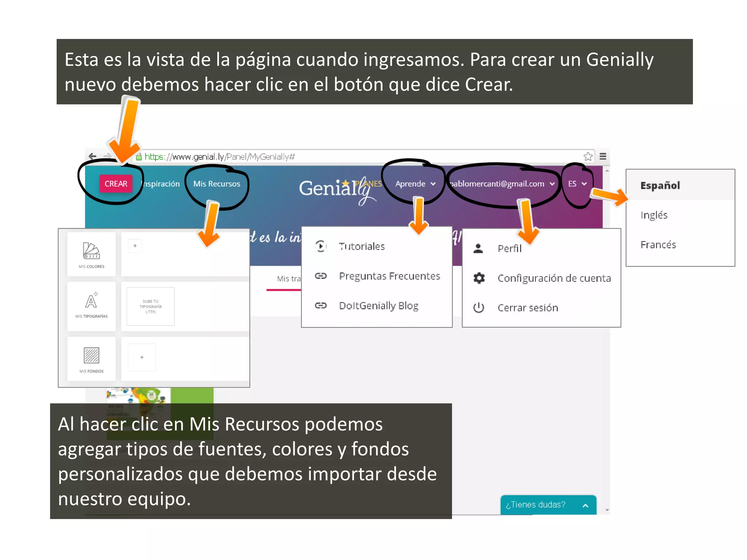This screenshot has width=747, height=560.
Task: Select the Mis Colores icon
Action: pyautogui.click(x=91, y=254)
